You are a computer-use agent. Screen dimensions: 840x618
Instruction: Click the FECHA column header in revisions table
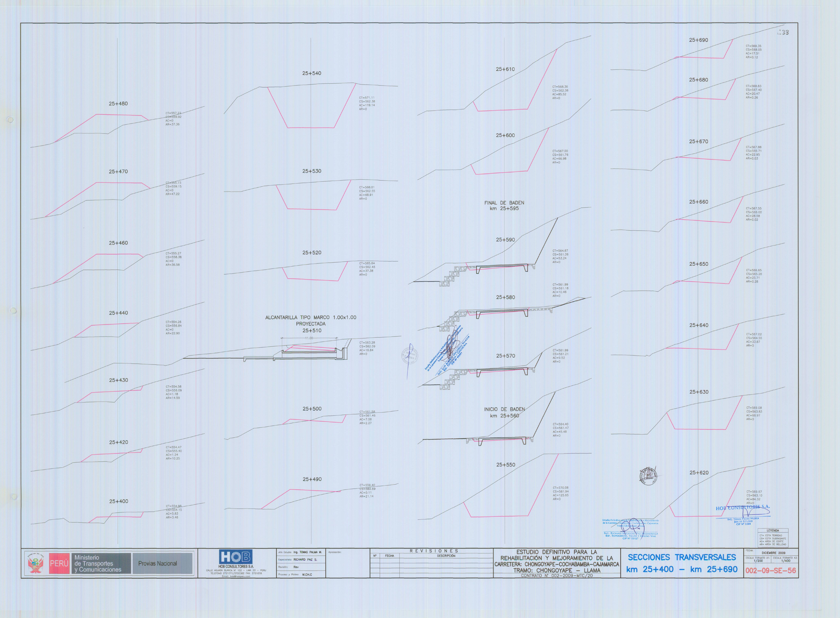click(389, 556)
